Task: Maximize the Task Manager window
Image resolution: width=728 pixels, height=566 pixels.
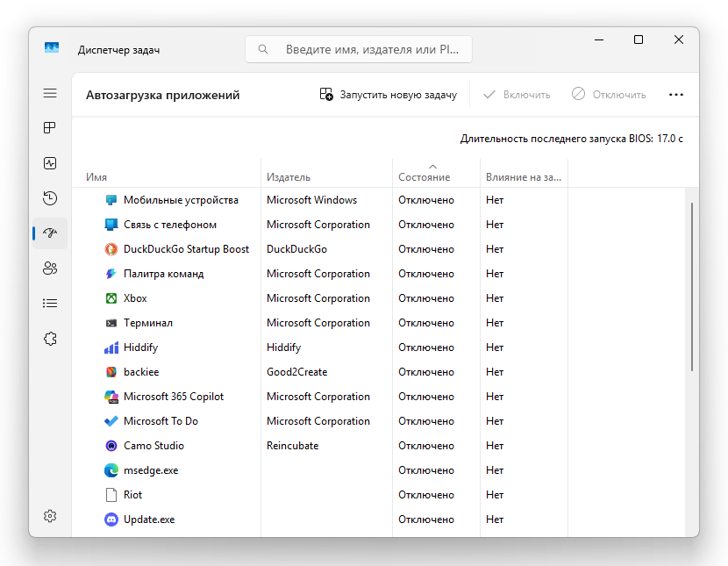Action: [639, 40]
